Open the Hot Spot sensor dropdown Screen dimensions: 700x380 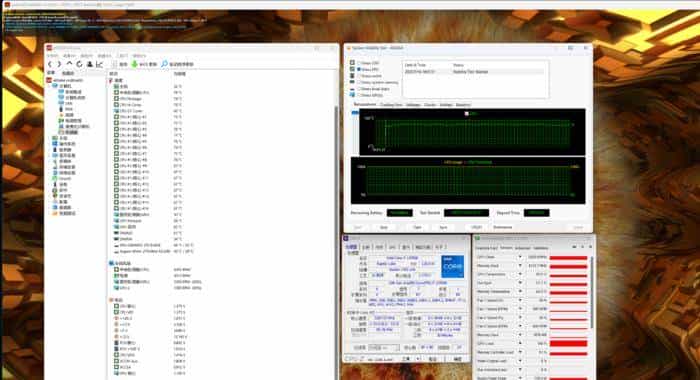click(x=520, y=283)
